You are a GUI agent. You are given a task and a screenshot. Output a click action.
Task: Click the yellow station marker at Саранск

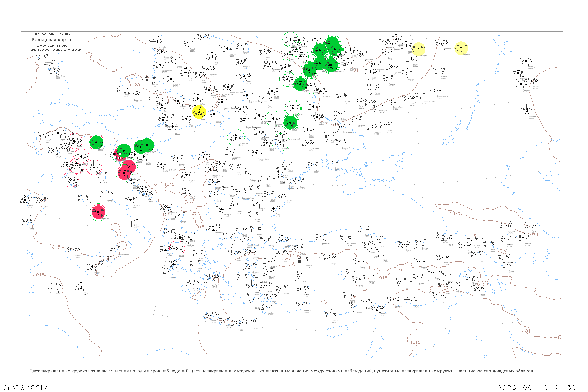(x=461, y=48)
